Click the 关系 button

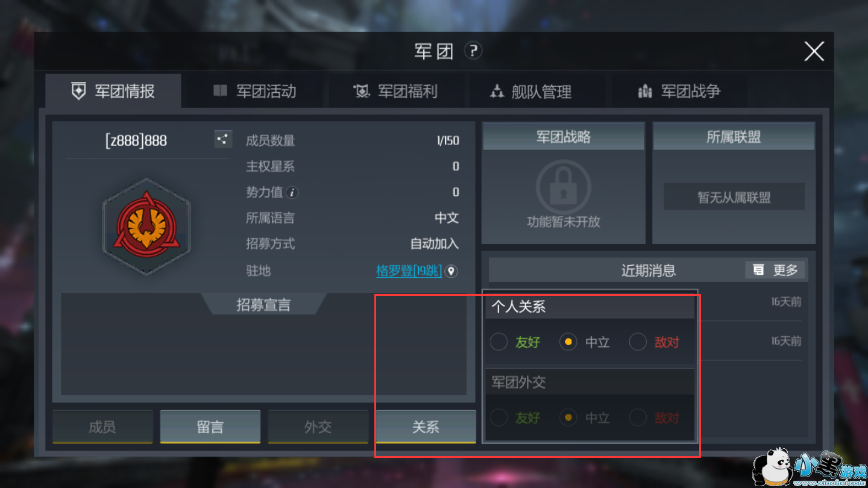click(426, 427)
